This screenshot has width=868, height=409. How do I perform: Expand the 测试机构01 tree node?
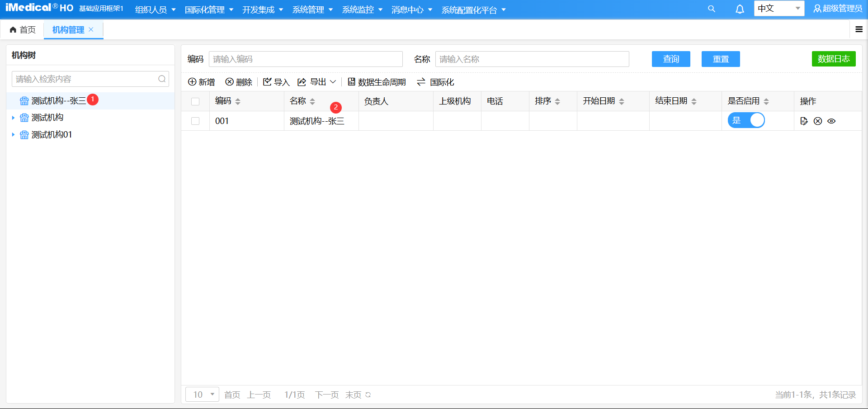pyautogui.click(x=13, y=134)
